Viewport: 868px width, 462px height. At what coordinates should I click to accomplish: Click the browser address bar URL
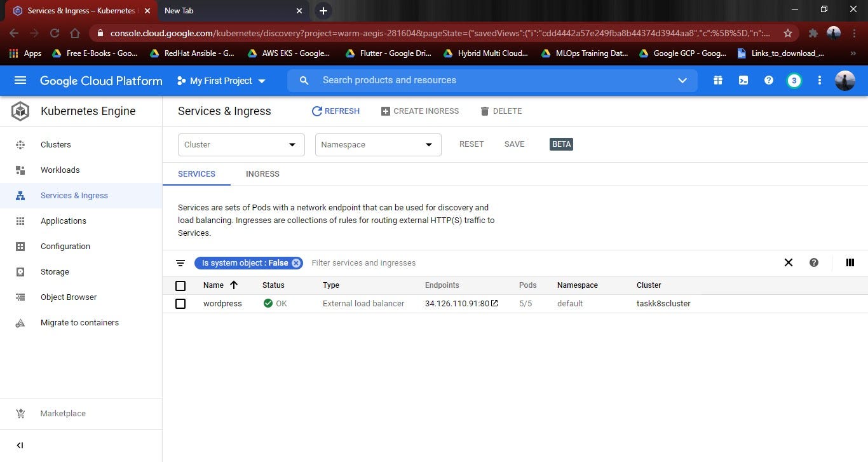click(440, 33)
